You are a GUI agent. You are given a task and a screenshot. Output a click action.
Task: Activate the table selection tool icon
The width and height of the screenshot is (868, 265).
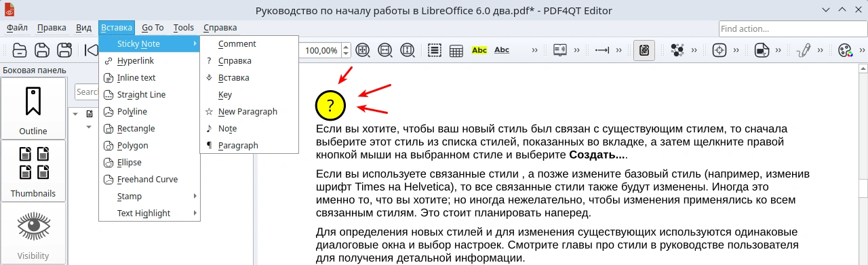(x=456, y=50)
